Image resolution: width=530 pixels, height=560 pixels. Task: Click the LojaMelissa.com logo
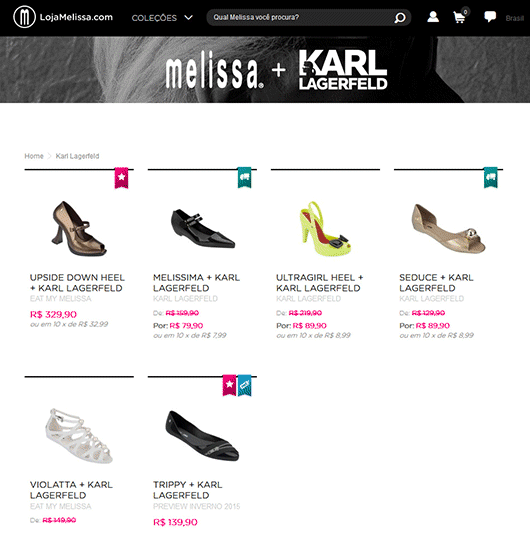point(63,17)
